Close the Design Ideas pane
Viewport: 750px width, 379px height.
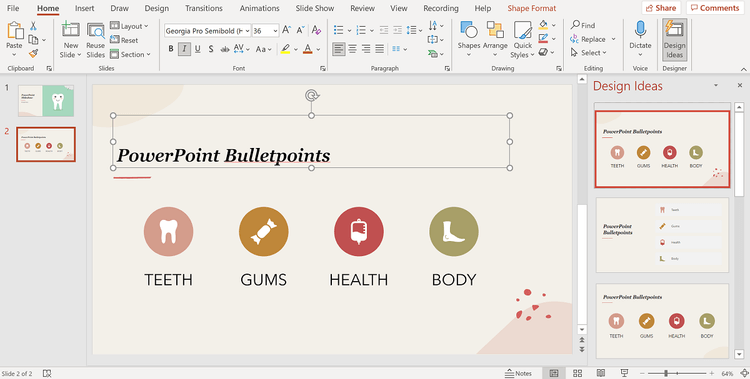tap(739, 85)
